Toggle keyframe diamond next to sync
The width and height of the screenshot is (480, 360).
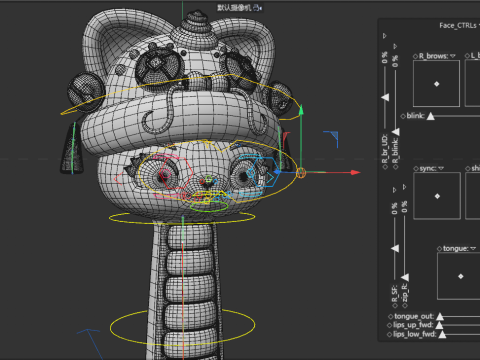(416, 169)
